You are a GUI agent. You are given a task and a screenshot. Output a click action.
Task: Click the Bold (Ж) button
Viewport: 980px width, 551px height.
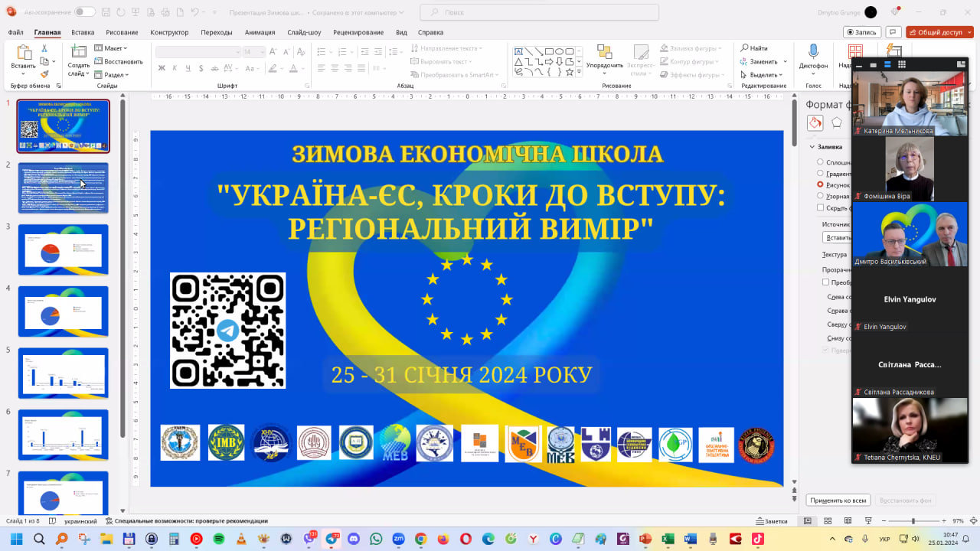(x=162, y=68)
